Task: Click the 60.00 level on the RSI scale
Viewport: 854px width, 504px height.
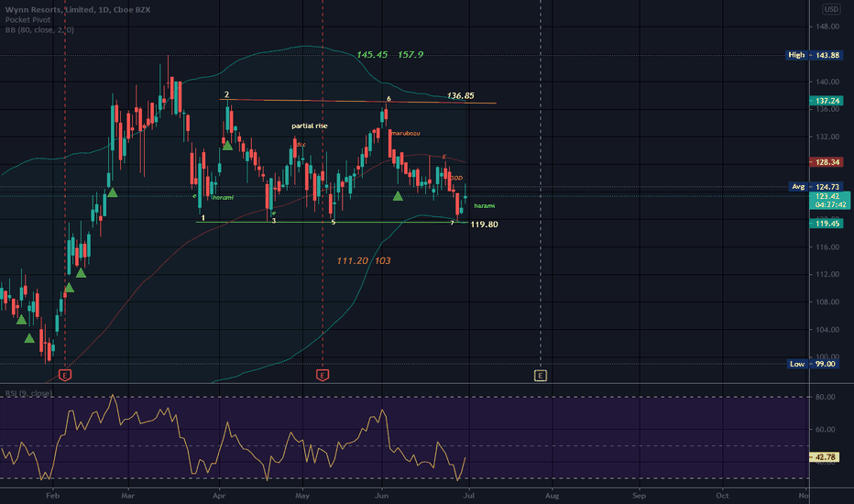Action: pos(825,429)
